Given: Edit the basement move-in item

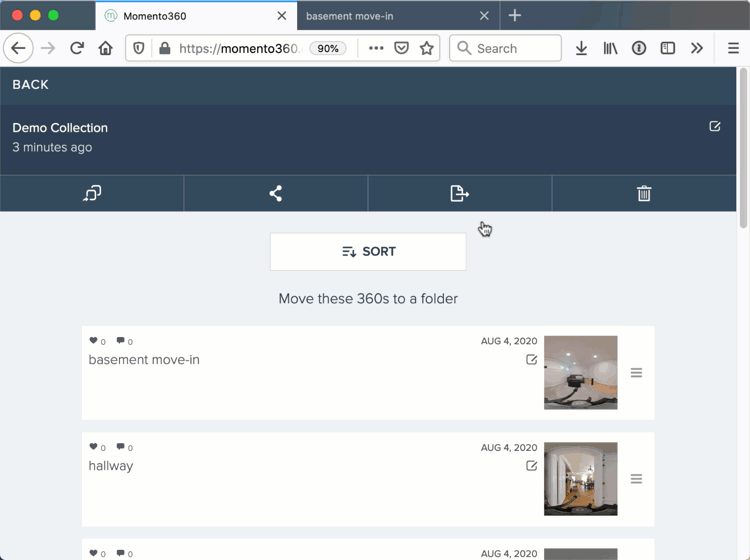Looking at the screenshot, I should click(531, 359).
